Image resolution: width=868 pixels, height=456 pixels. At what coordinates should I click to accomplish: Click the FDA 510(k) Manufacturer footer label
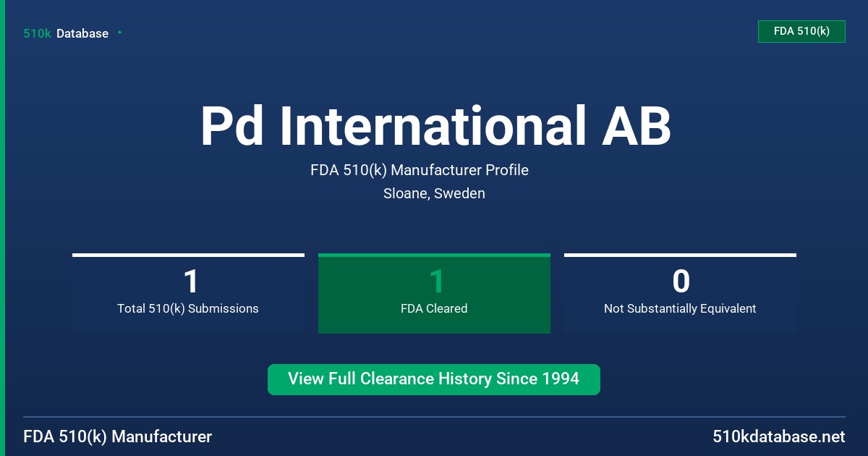pos(118,437)
